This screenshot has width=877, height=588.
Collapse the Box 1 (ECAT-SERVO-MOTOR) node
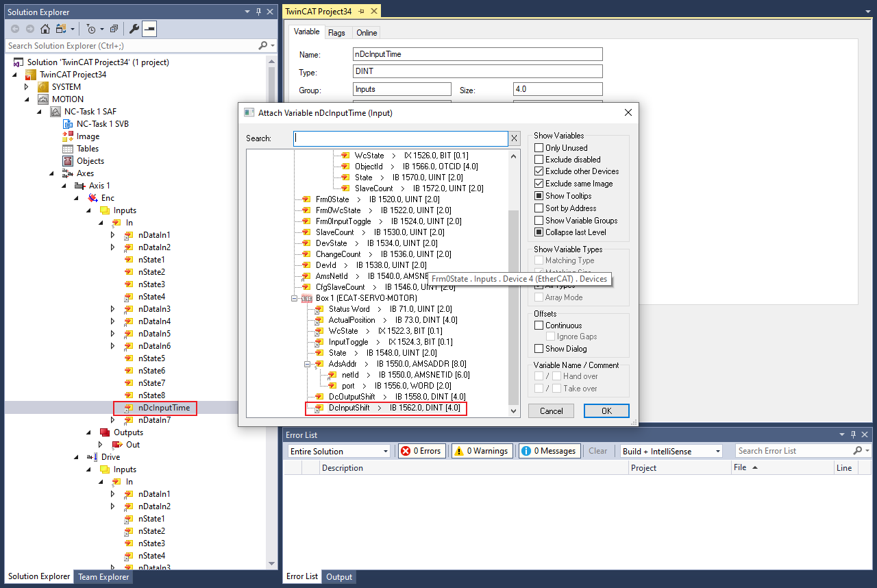pos(295,298)
